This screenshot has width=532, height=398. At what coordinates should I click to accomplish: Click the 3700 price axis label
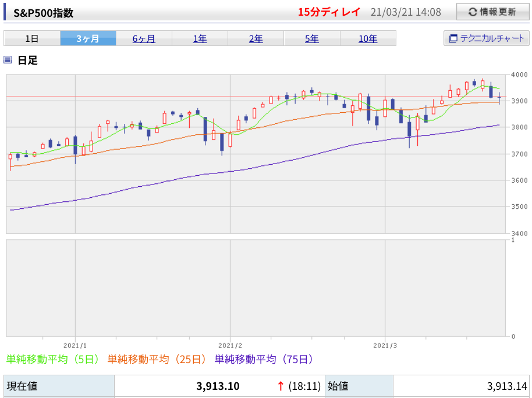(519, 154)
